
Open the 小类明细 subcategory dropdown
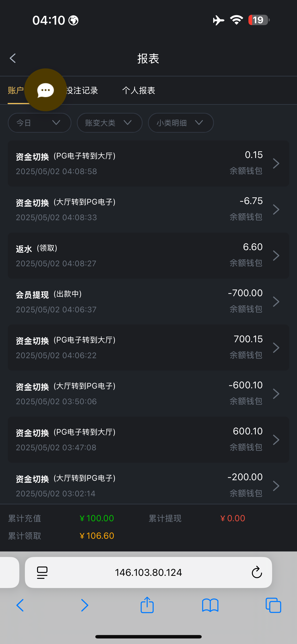point(181,123)
